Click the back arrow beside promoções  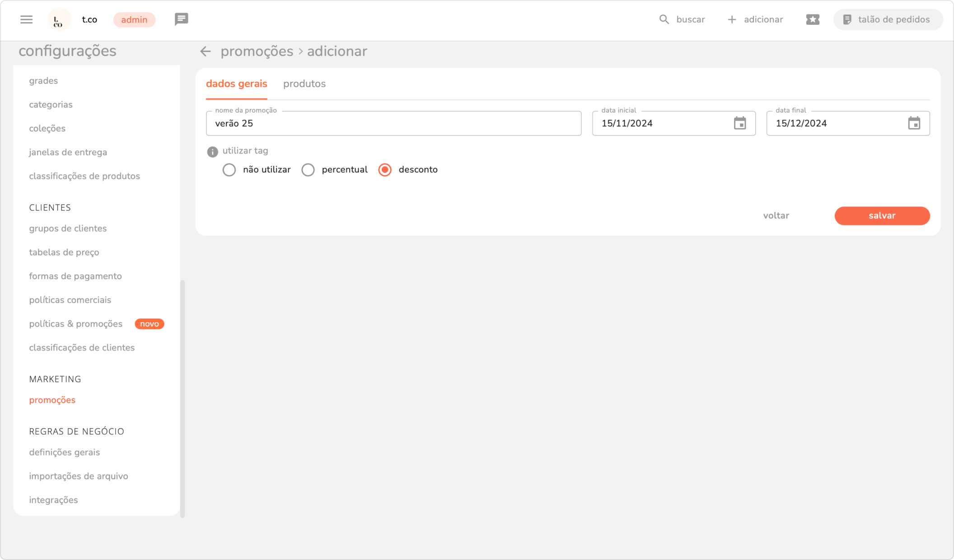(x=206, y=51)
